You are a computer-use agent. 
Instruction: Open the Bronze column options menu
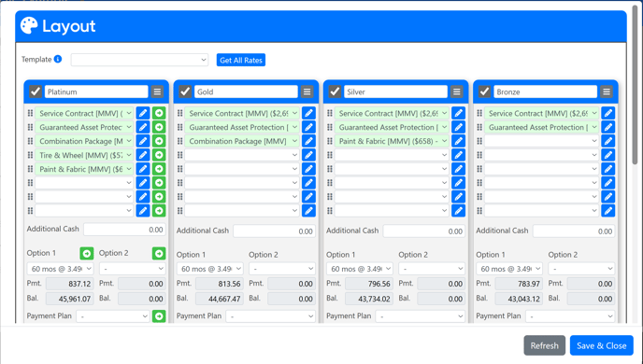coord(607,91)
